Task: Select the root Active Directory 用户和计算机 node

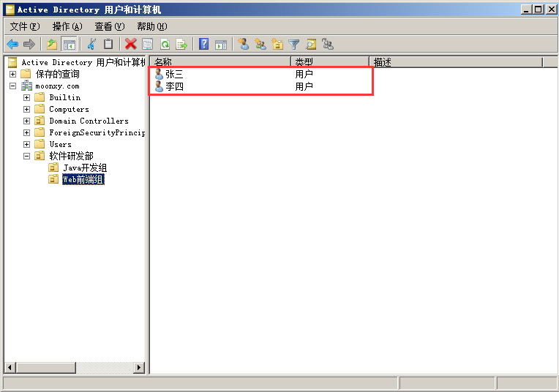Action: pyautogui.click(x=83, y=62)
